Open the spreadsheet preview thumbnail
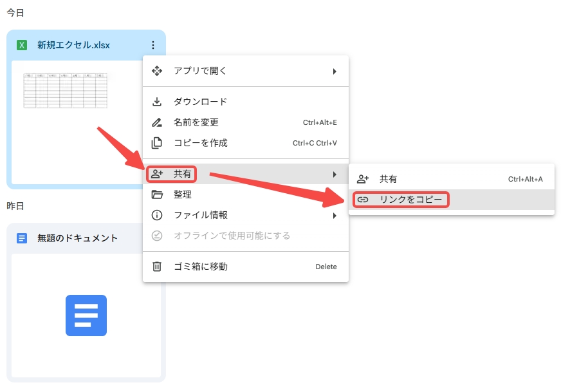 77,122
